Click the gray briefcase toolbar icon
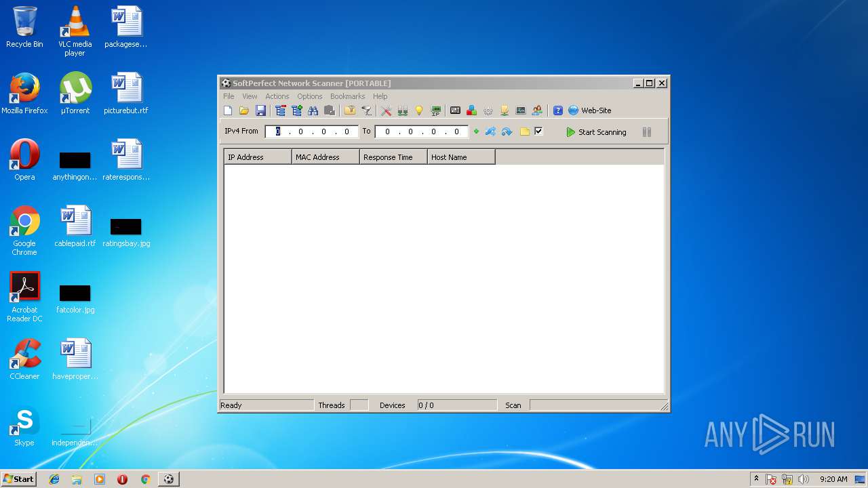The height and width of the screenshot is (488, 868). [330, 110]
